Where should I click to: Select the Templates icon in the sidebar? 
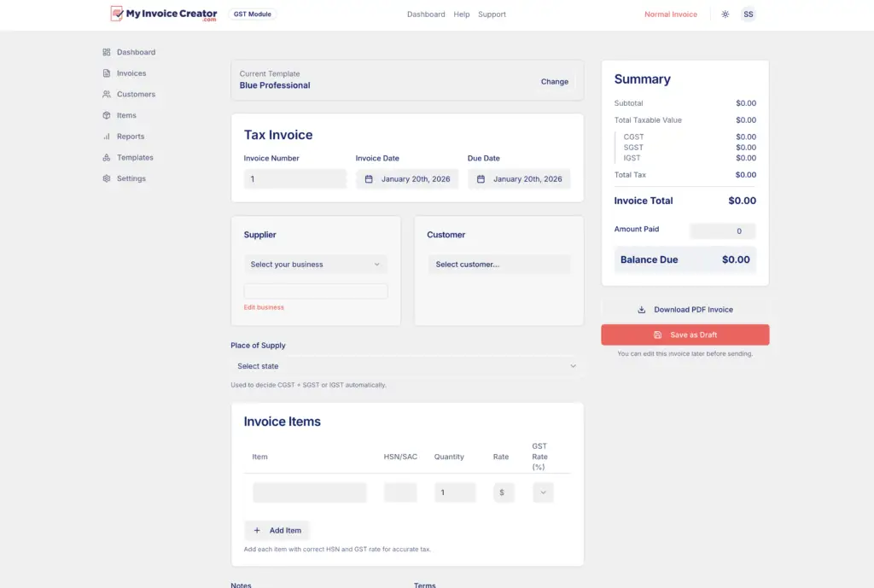[106, 157]
